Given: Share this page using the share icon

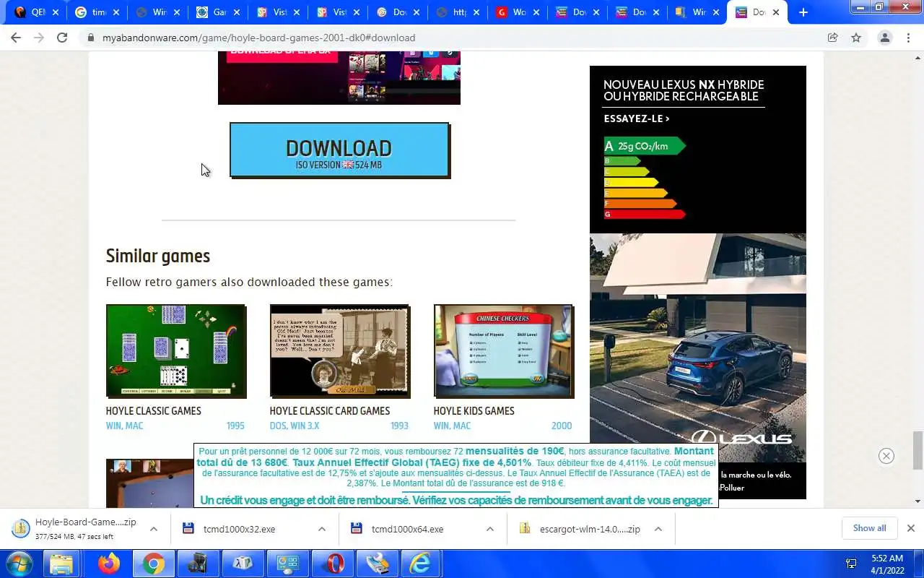Looking at the screenshot, I should click(x=832, y=38).
